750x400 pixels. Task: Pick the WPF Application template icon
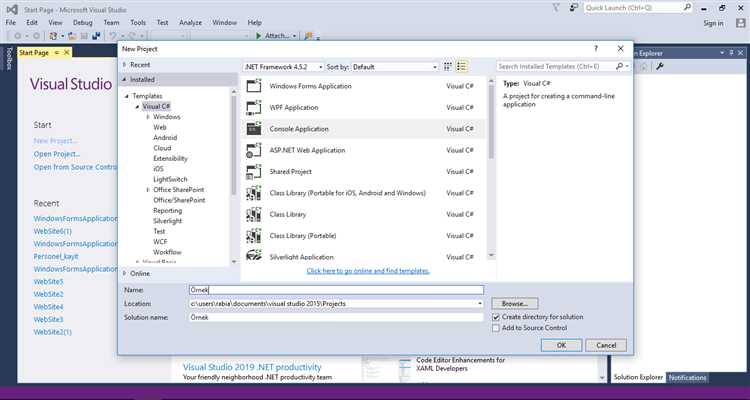251,107
